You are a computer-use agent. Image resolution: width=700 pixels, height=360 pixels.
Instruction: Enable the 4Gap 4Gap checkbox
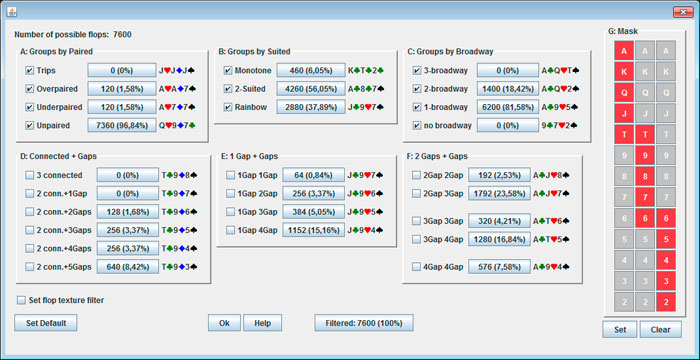pyautogui.click(x=416, y=267)
